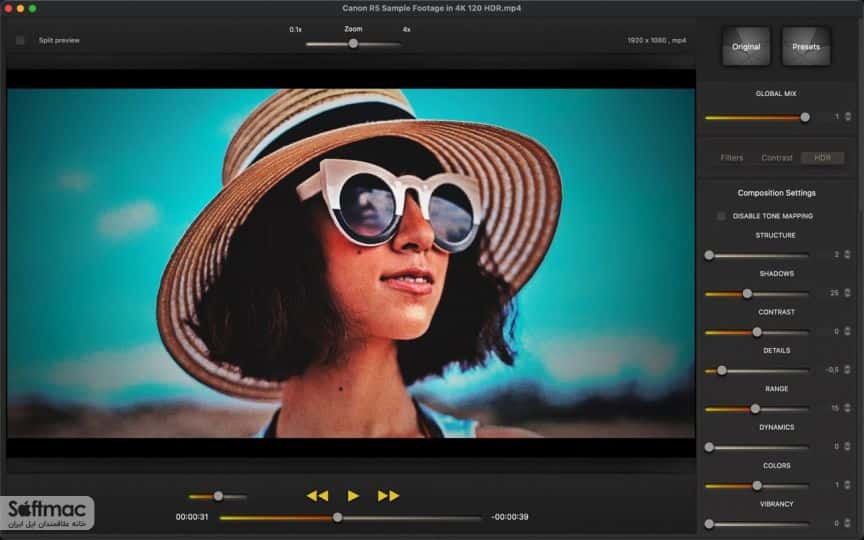Click the Global Mix slider handle
The image size is (864, 540).
[x=805, y=117]
